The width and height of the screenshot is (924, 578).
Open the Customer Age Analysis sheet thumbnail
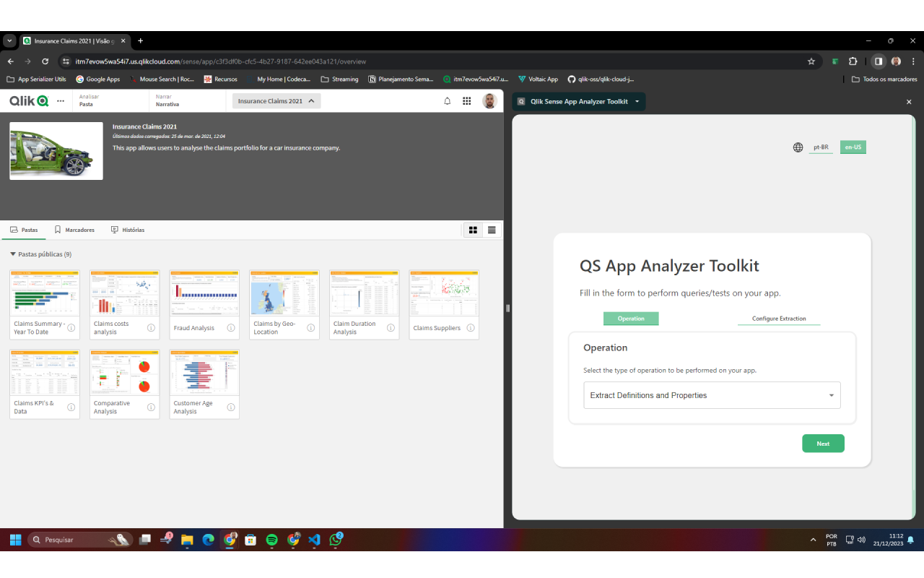[204, 371]
